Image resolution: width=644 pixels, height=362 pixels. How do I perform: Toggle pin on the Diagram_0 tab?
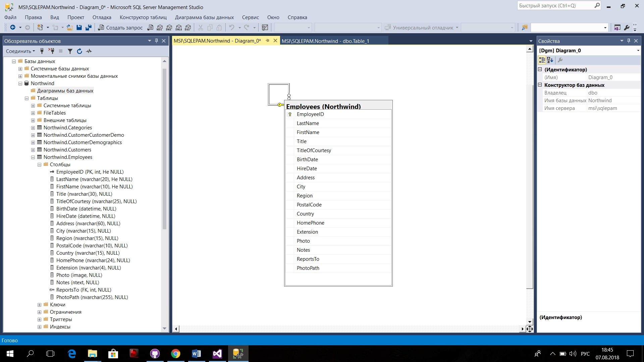click(267, 41)
